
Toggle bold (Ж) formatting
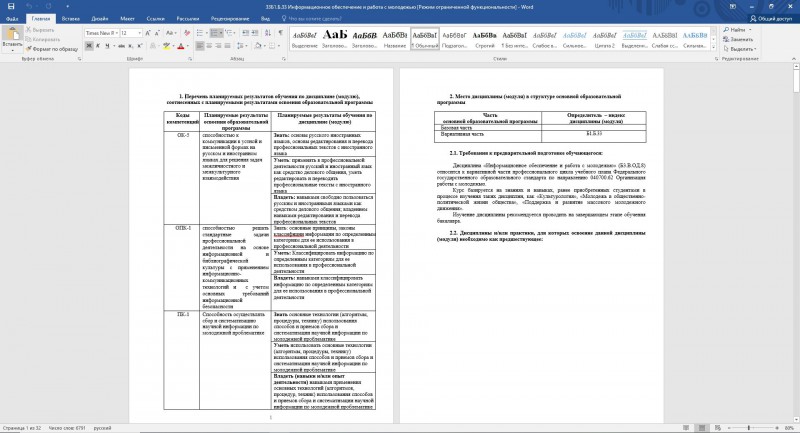(89, 46)
